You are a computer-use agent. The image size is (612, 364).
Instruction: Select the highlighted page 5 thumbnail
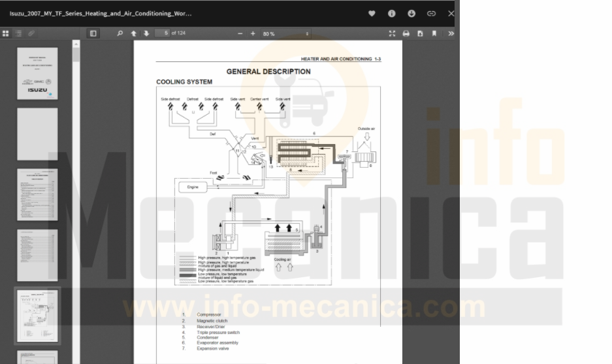[x=37, y=316]
